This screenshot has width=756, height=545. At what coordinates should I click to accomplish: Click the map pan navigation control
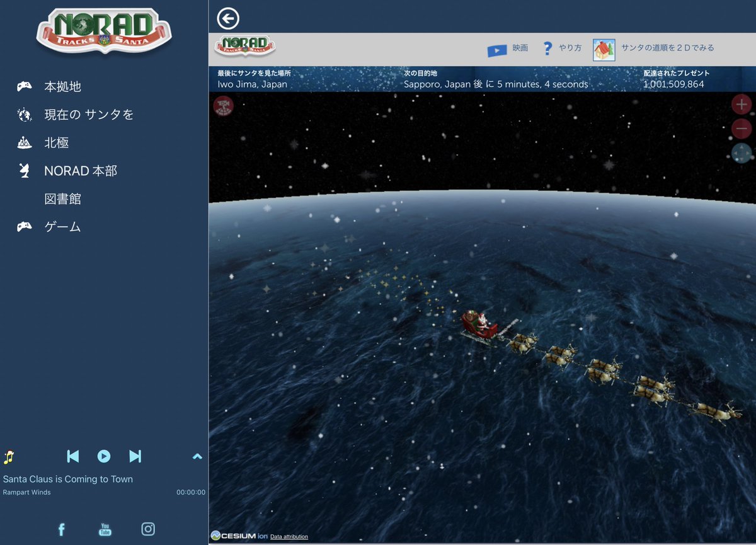742,153
